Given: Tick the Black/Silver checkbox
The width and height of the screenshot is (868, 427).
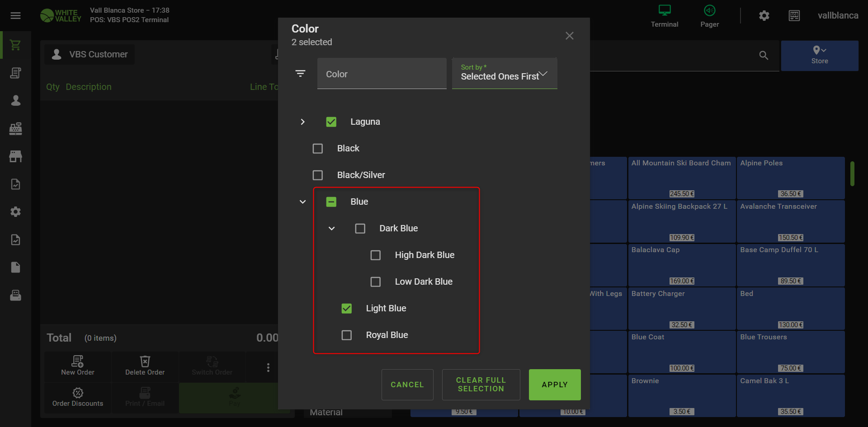Looking at the screenshot, I should (318, 175).
